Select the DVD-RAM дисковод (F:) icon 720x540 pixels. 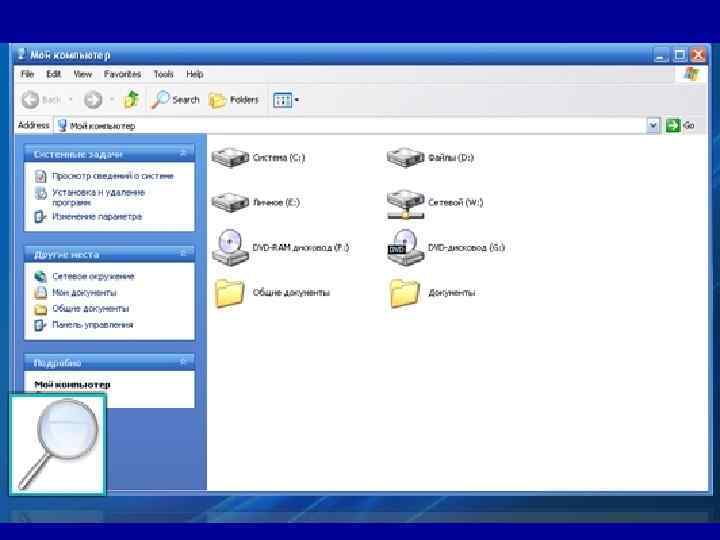click(230, 247)
